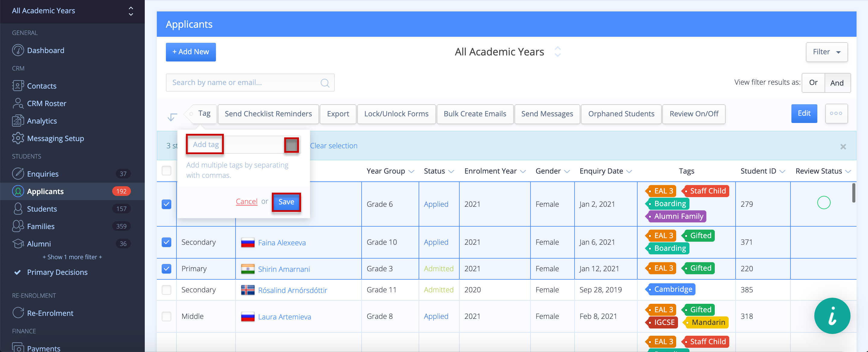Uncheck the Grade 6 applicant row checkbox

click(x=166, y=204)
